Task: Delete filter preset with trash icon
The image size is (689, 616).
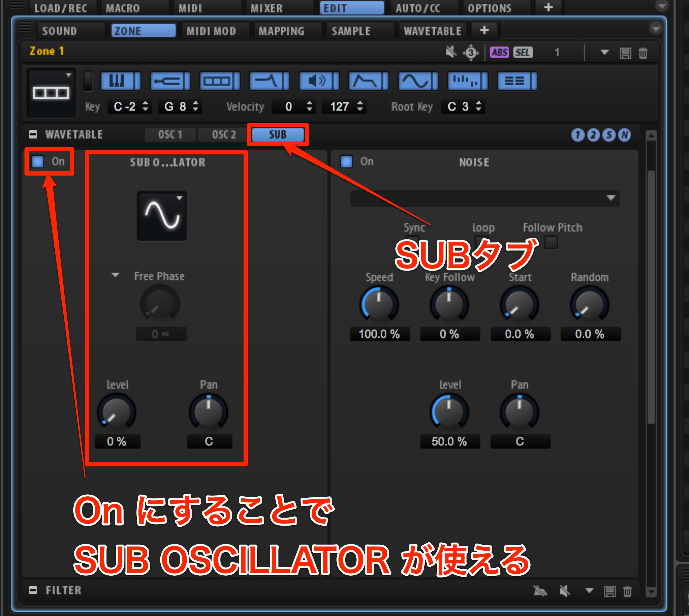Action: click(628, 592)
